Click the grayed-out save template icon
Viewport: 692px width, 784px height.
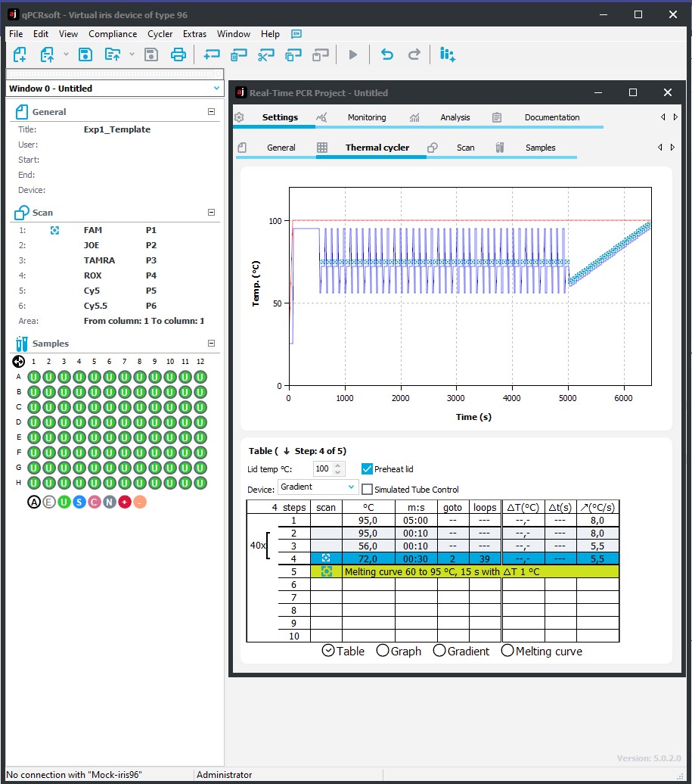click(x=151, y=54)
